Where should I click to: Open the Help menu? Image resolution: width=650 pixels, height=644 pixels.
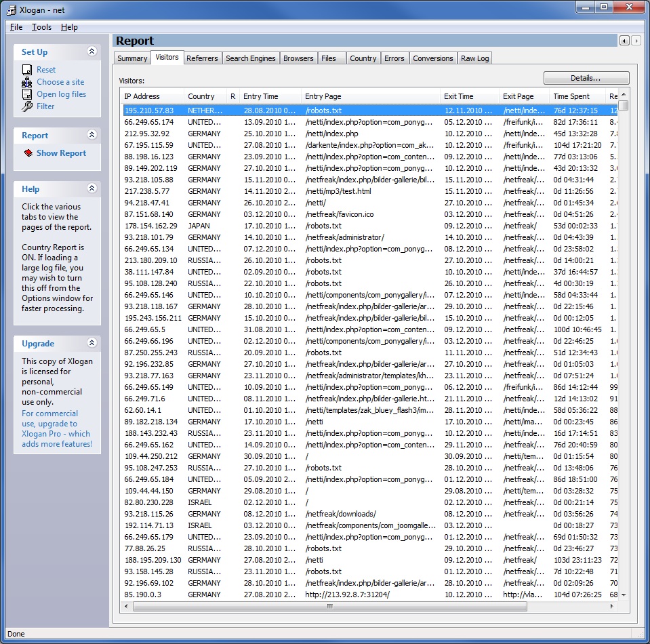69,27
